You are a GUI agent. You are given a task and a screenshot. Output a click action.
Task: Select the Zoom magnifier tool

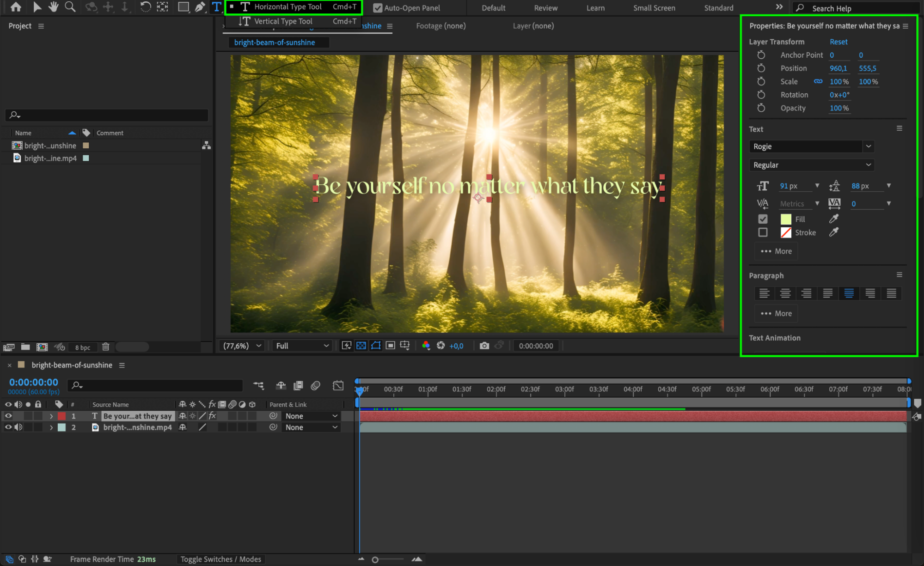pyautogui.click(x=70, y=7)
